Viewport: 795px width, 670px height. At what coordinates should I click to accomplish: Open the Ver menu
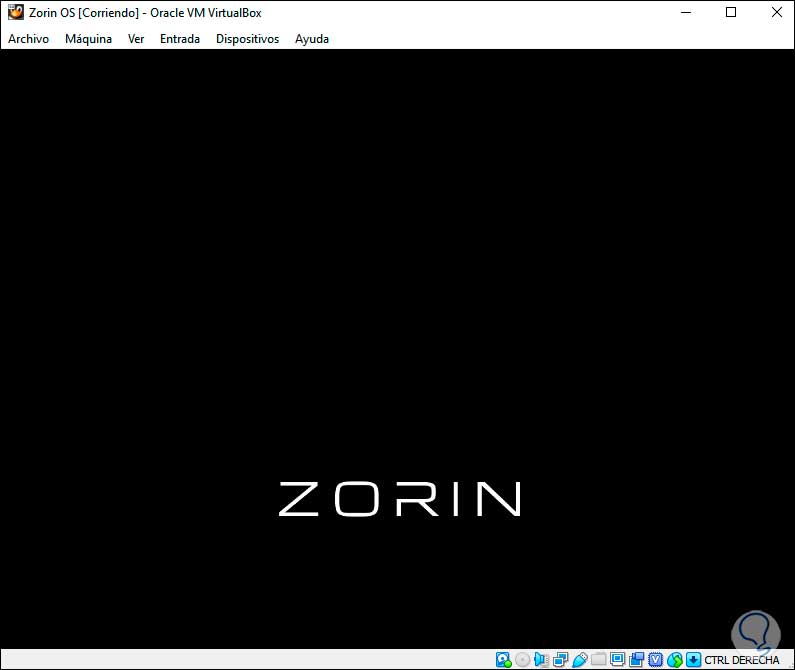click(x=136, y=39)
